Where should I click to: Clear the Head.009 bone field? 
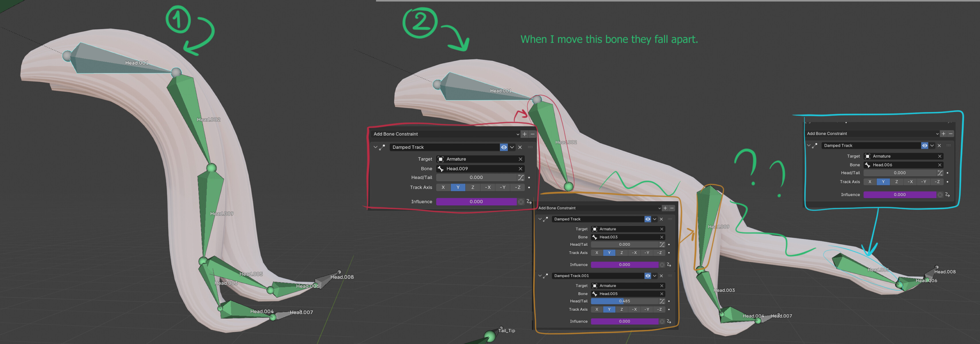[520, 169]
